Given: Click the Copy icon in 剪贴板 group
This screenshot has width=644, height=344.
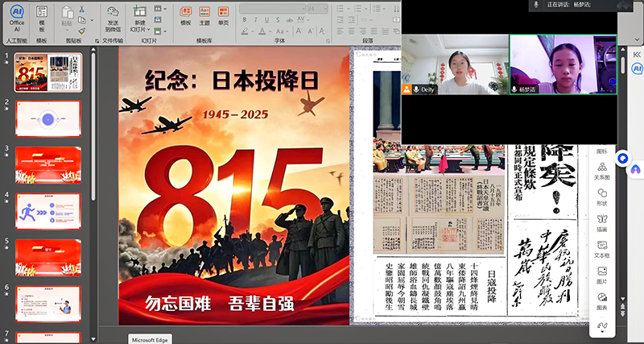Looking at the screenshot, I should (82, 19).
